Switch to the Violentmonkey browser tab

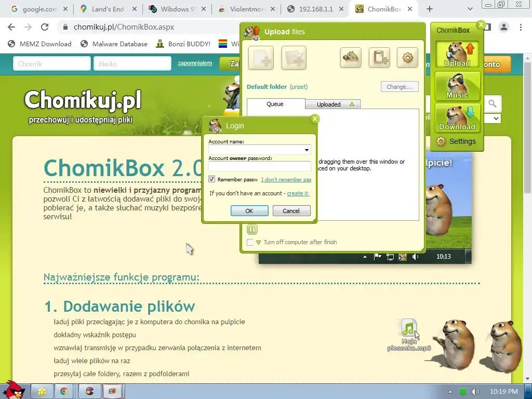click(246, 9)
